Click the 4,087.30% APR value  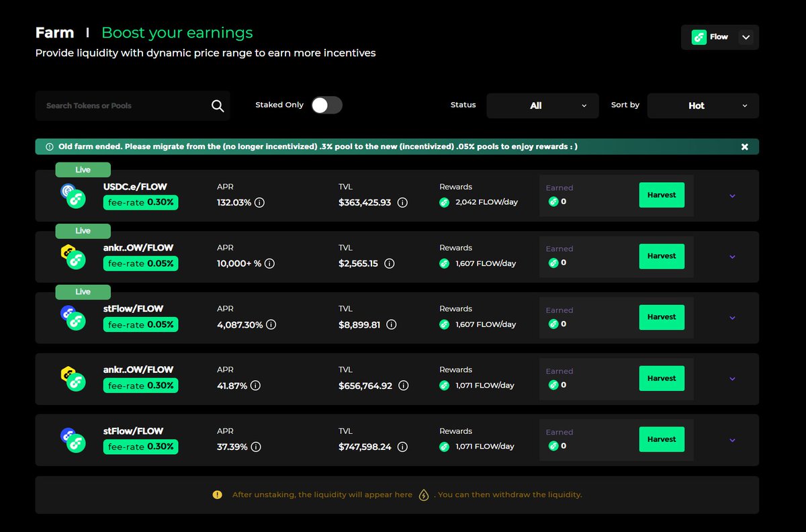(x=240, y=324)
